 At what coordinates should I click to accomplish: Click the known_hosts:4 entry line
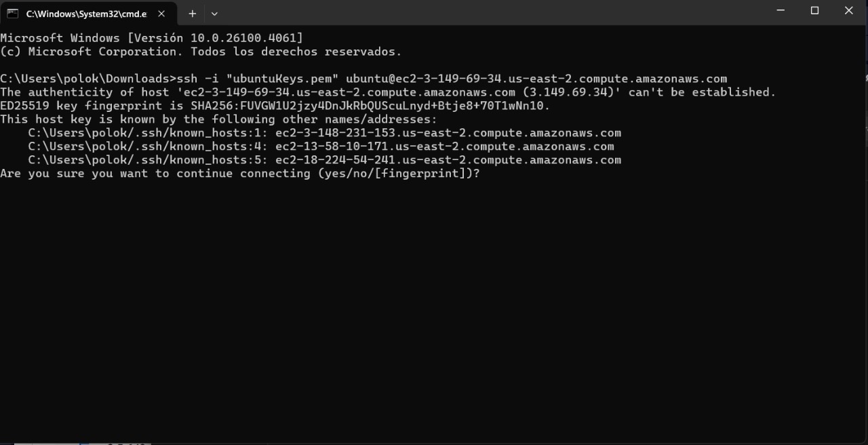click(321, 147)
